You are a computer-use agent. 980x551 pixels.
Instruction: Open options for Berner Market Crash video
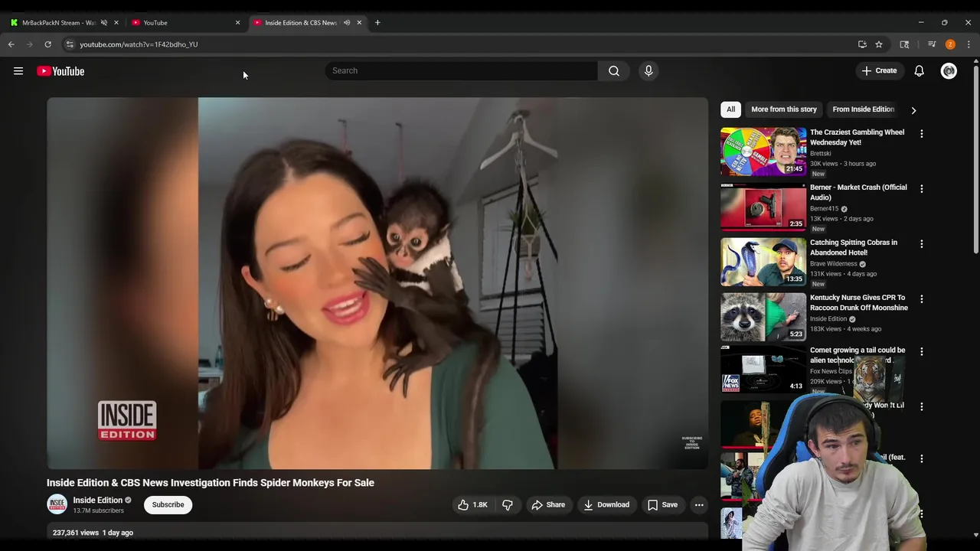tap(922, 188)
